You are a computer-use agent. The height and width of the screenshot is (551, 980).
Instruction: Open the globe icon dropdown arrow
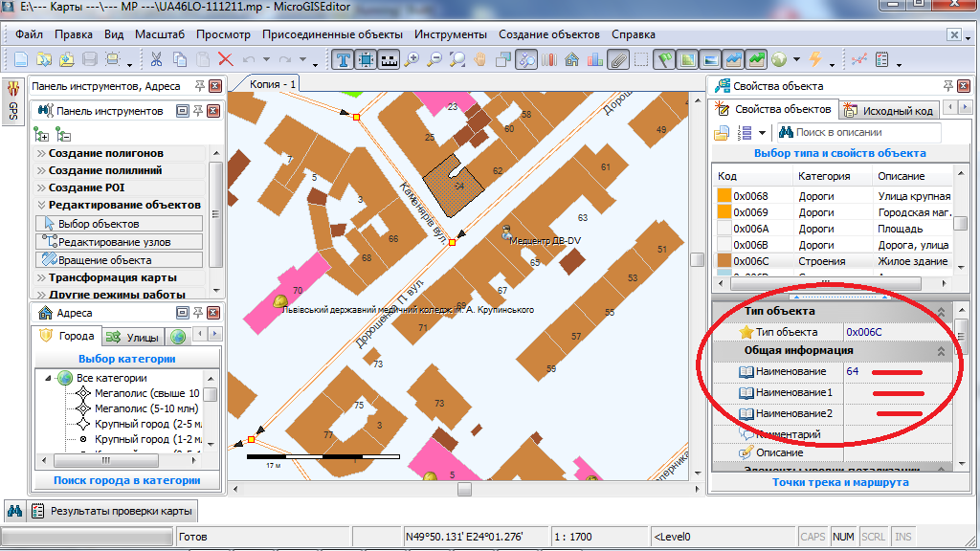click(x=794, y=61)
